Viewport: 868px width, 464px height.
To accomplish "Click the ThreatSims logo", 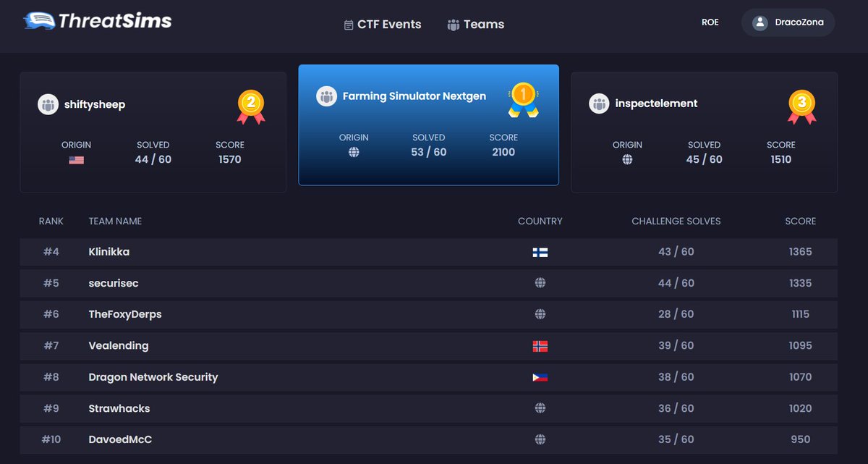I will tap(98, 21).
